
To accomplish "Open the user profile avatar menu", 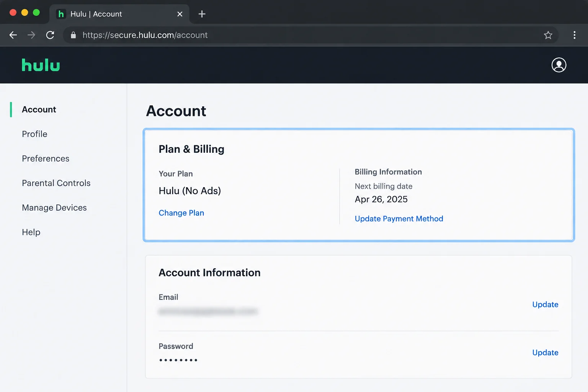I will pyautogui.click(x=559, y=65).
